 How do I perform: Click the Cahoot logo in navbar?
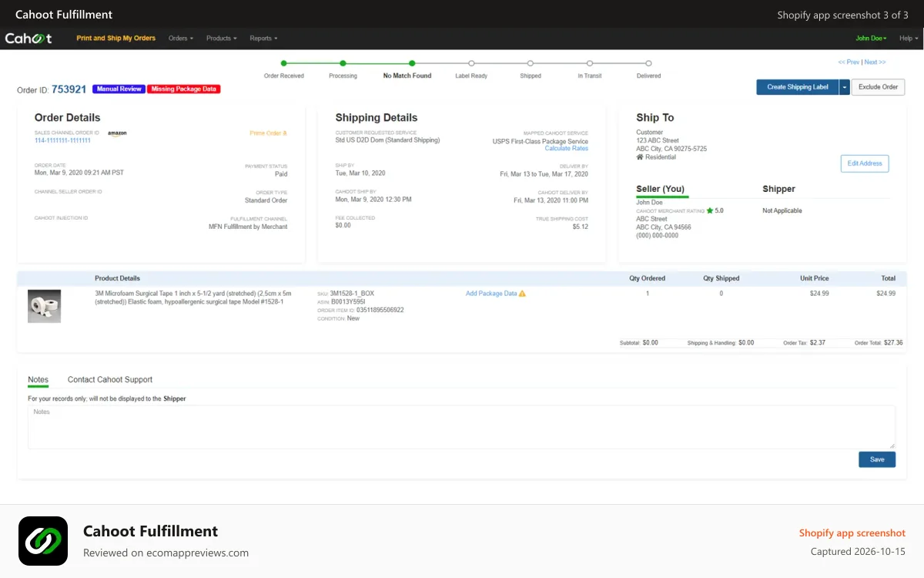28,38
